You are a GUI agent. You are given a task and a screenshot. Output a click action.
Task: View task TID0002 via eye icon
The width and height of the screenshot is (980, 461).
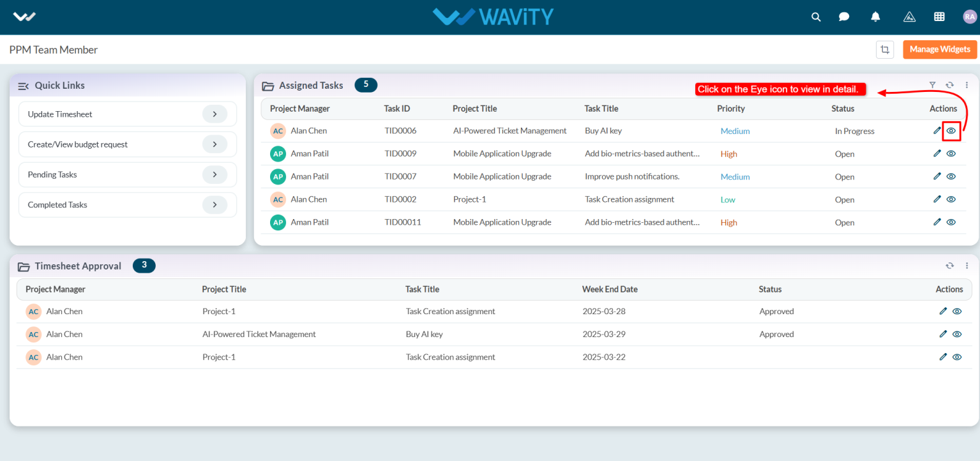951,199
